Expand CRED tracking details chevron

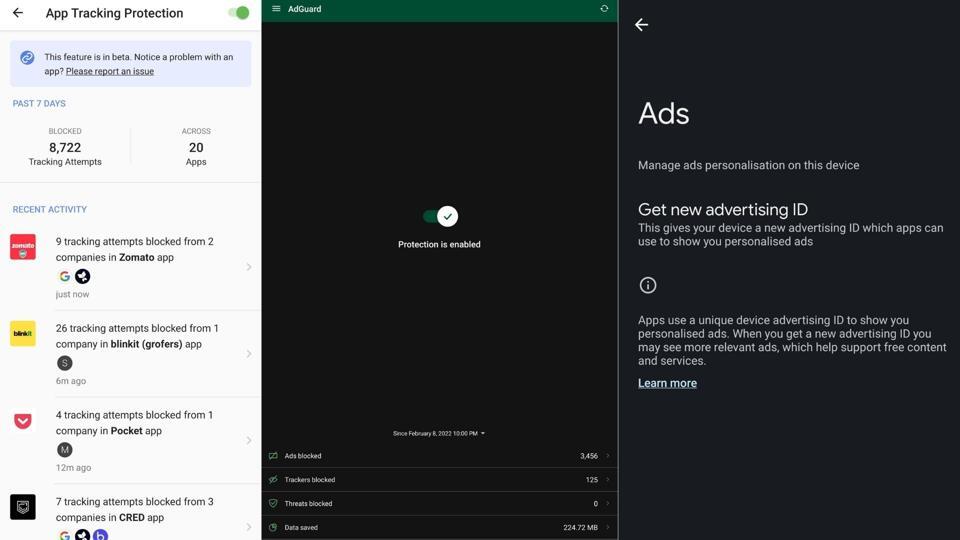249,527
